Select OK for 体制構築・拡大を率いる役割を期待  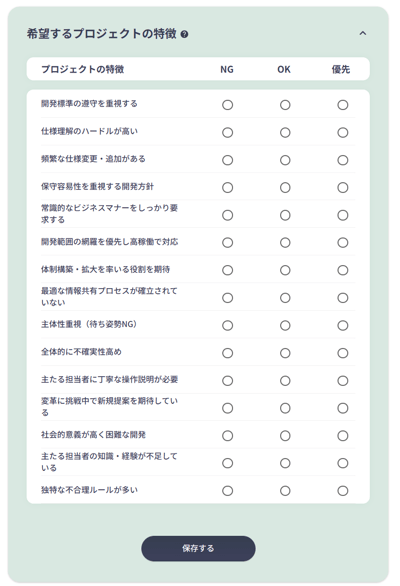pos(285,270)
